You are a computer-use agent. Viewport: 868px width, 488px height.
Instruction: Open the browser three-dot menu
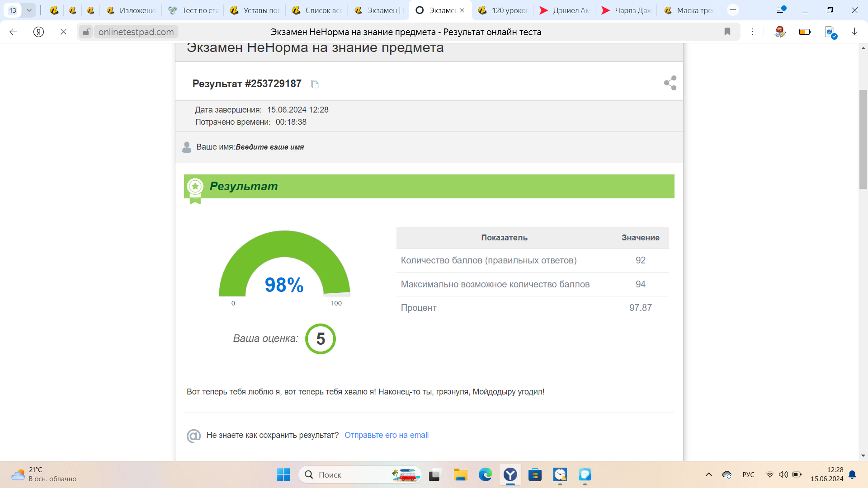tap(752, 32)
